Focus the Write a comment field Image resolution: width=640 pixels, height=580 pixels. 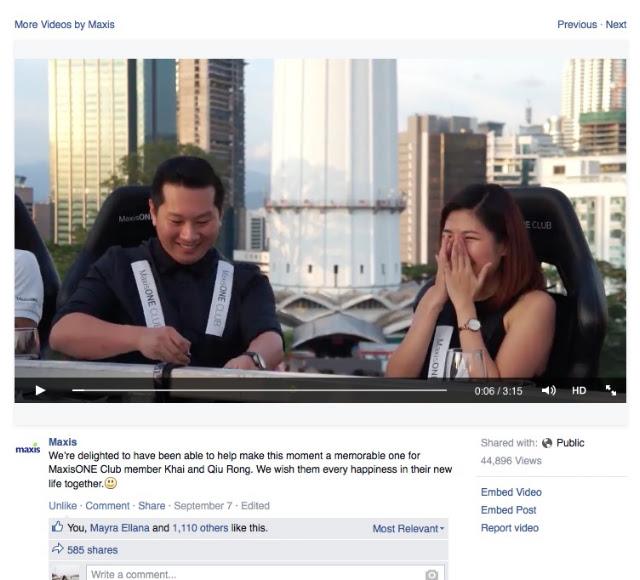(265, 573)
